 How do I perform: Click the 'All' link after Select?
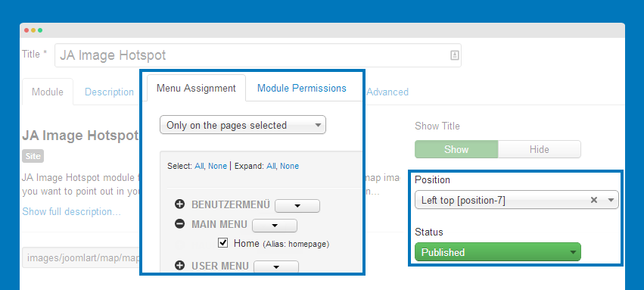199,166
